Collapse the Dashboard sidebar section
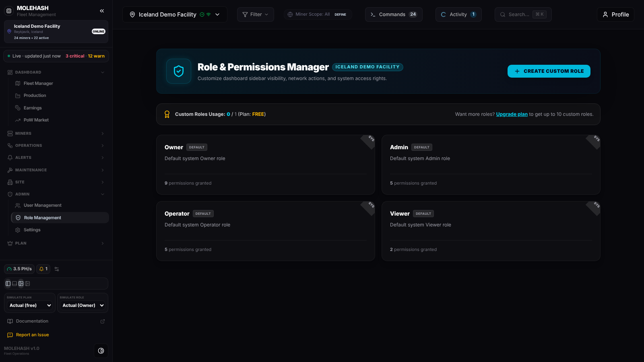The image size is (644, 362). [56, 72]
